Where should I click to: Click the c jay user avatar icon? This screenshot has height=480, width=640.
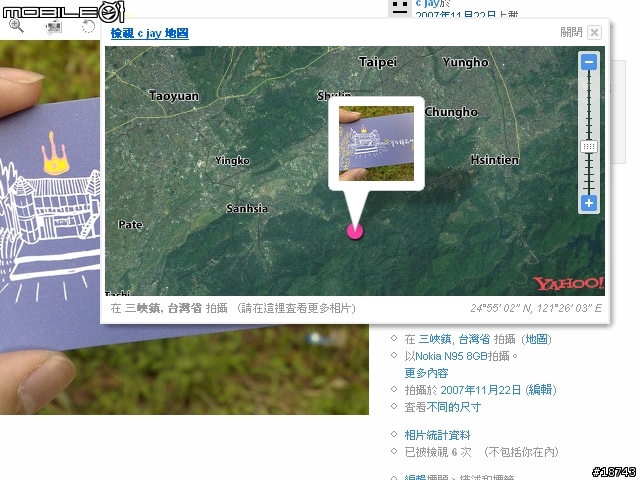(x=400, y=7)
